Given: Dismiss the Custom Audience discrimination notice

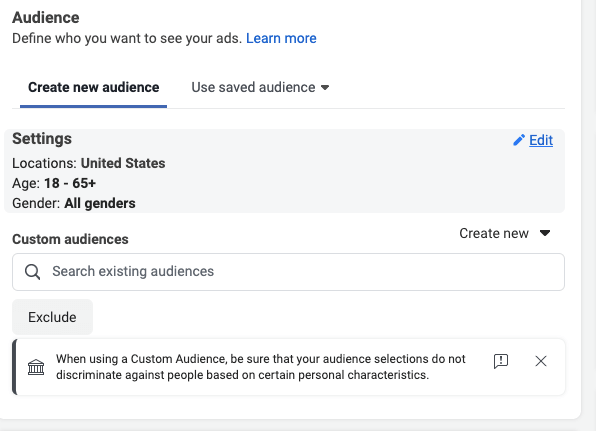Looking at the screenshot, I should (x=541, y=361).
